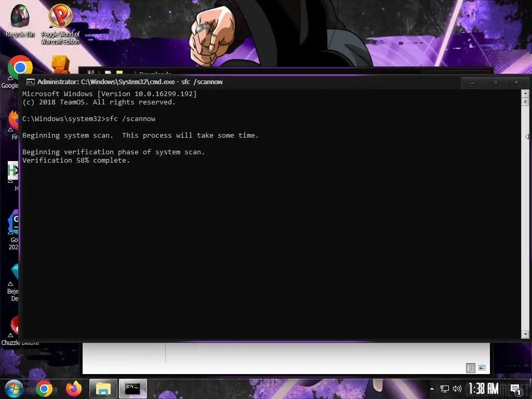Screen dimensions: 532x399
Task: Click '(c) 2018 TeamOS. All rights reserved.'
Action: click(x=99, y=102)
